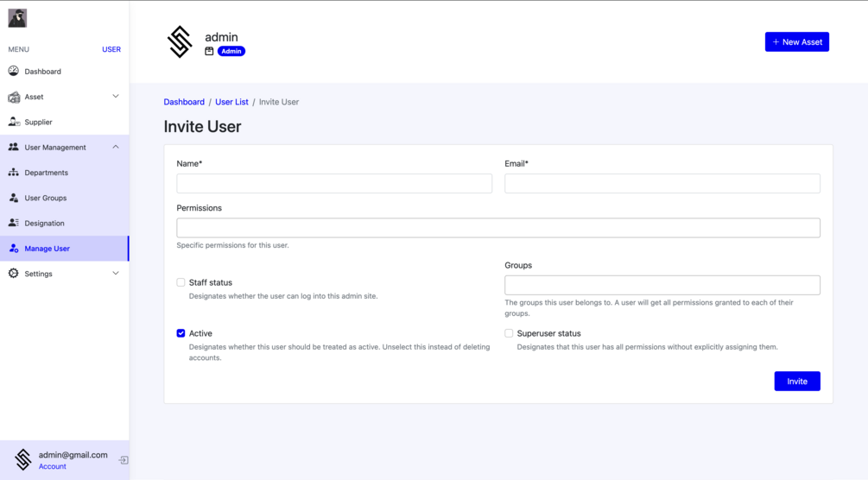Uncheck the Active checkbox
The height and width of the screenshot is (480, 868).
pos(181,333)
